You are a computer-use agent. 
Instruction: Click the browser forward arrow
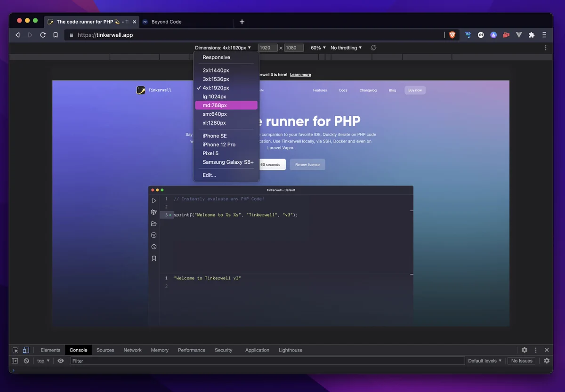(30, 35)
